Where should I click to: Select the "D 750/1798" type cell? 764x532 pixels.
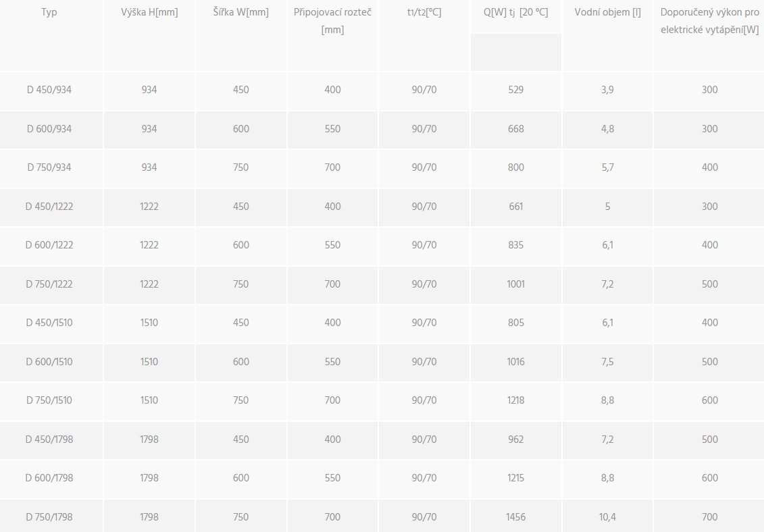(49, 517)
